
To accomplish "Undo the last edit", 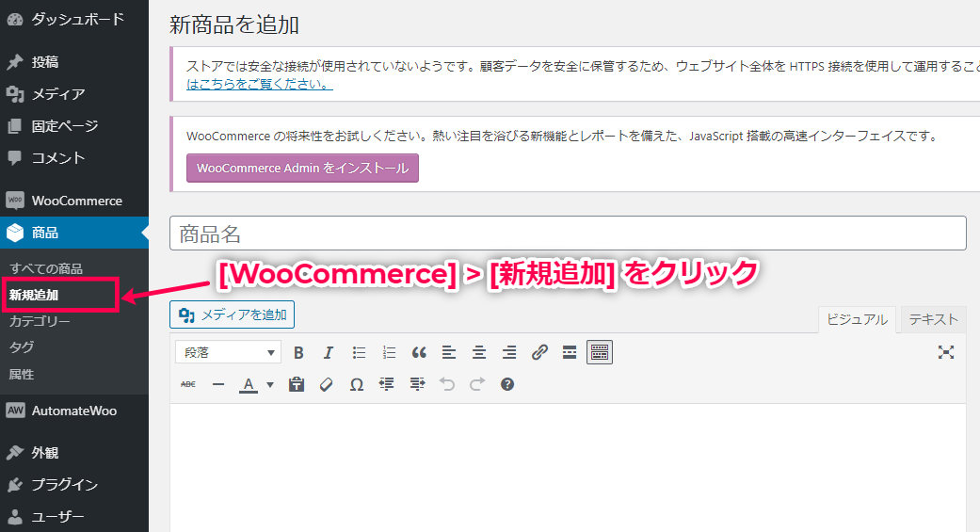I will [x=447, y=384].
